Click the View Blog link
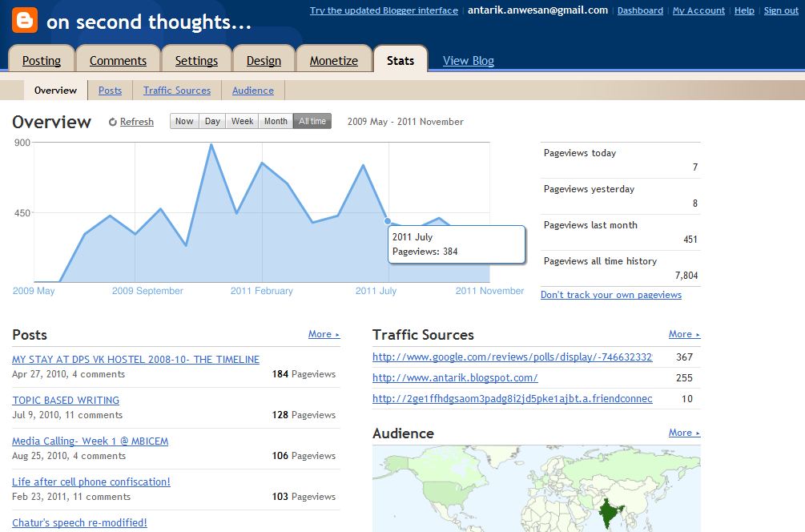Screen dimensions: 805x532 469,61
